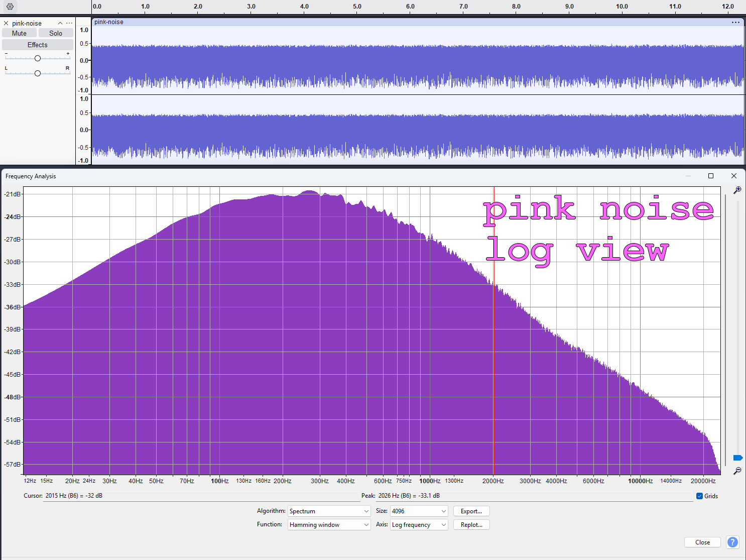Mute the pink-noise track

pyautogui.click(x=19, y=33)
